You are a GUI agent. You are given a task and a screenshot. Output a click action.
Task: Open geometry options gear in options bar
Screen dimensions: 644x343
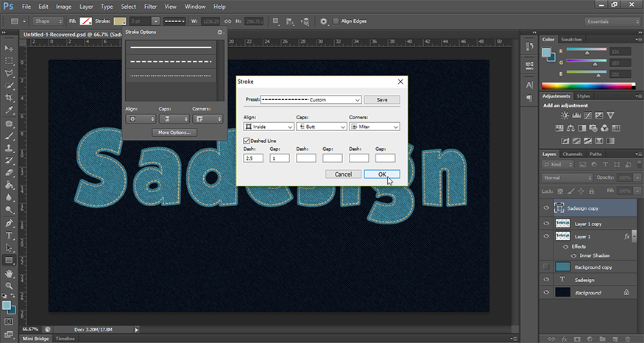(324, 21)
